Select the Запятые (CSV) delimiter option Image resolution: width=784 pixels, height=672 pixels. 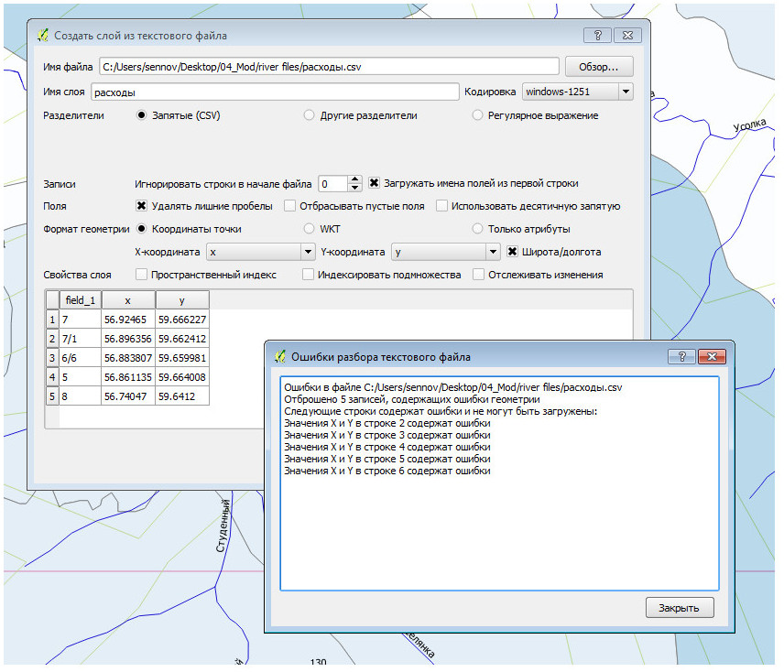coord(142,116)
